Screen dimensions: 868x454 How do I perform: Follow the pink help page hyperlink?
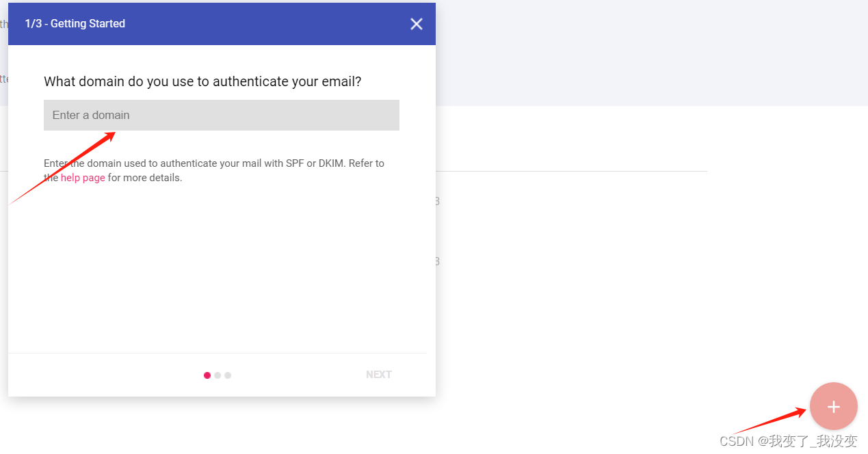click(x=82, y=177)
